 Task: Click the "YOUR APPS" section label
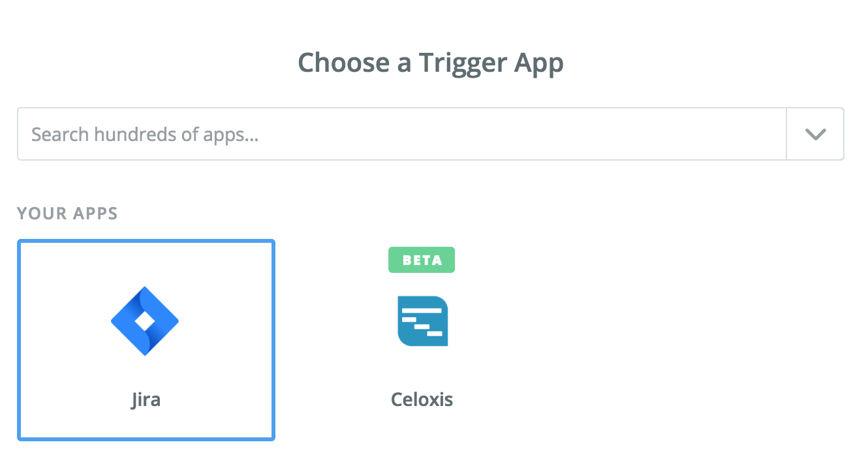pos(67,213)
